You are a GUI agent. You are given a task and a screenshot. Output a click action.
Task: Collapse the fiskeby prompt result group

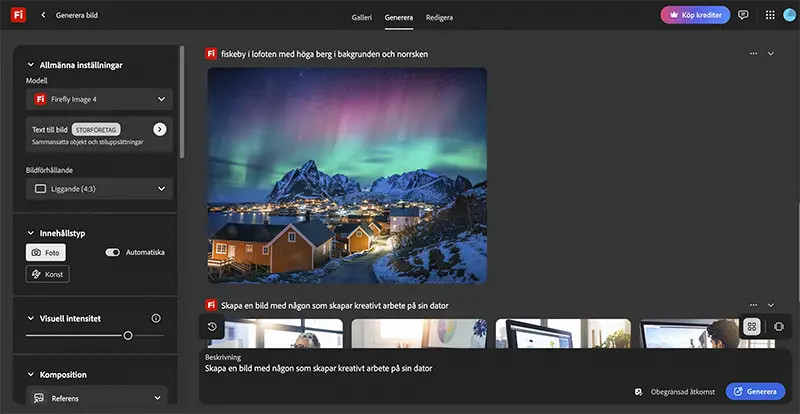pos(771,54)
